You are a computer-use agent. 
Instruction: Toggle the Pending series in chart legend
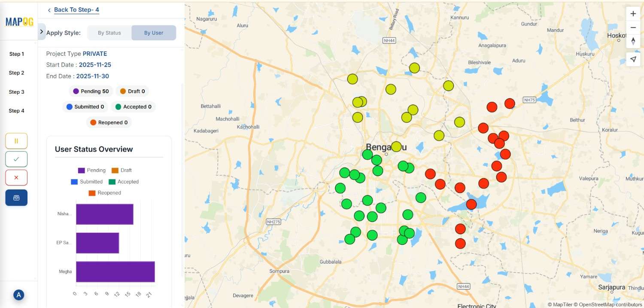[x=92, y=171]
